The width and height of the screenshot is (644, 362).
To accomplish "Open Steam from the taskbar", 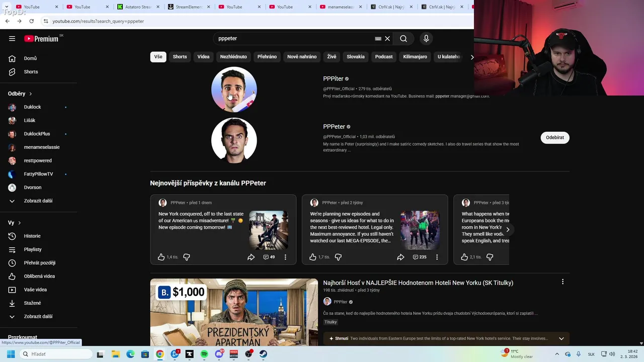I will coord(263,354).
